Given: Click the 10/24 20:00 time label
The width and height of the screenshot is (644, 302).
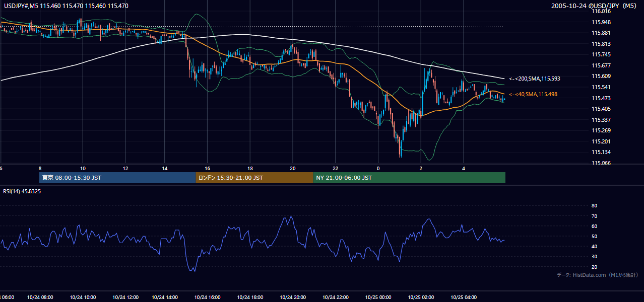Looking at the screenshot, I should (x=293, y=297).
